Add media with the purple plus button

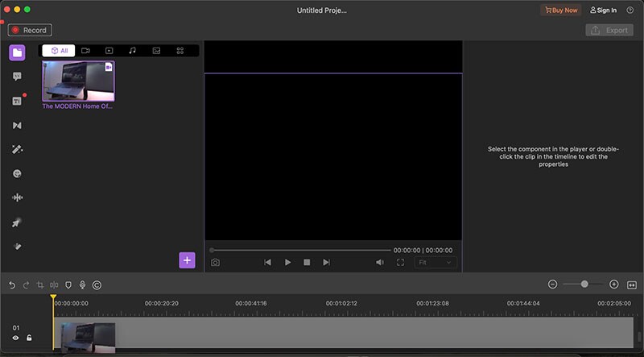(x=187, y=260)
